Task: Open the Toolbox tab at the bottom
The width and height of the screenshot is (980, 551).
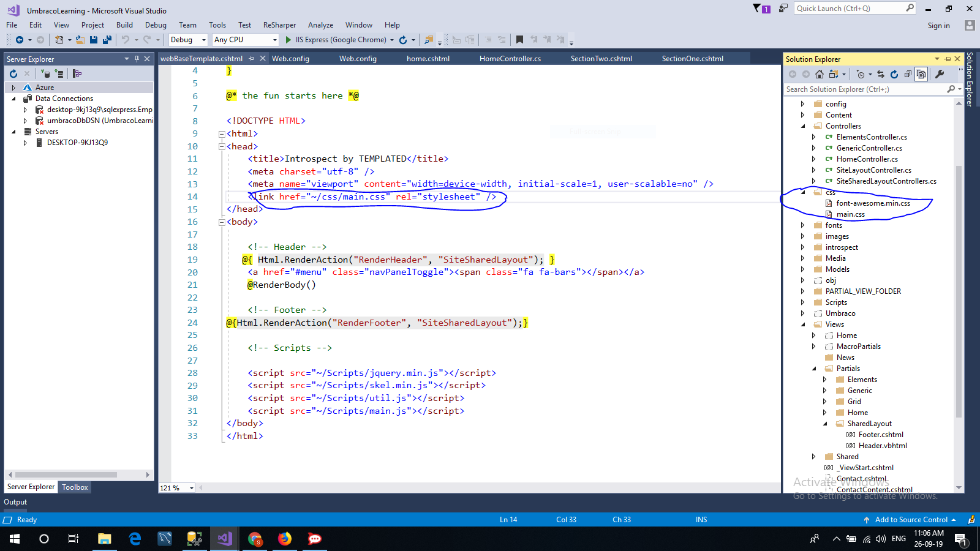Action: [x=75, y=487]
